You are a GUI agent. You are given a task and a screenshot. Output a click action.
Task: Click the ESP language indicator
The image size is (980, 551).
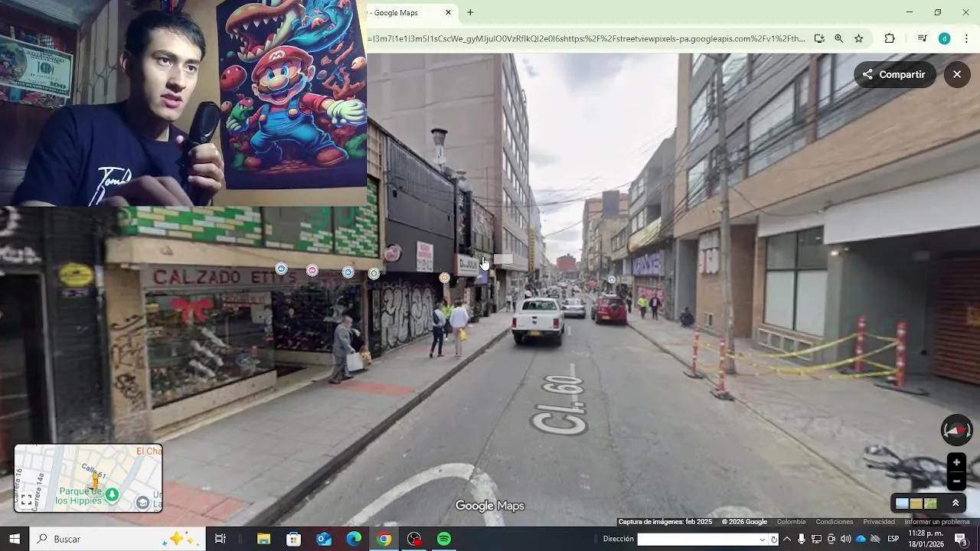[893, 539]
